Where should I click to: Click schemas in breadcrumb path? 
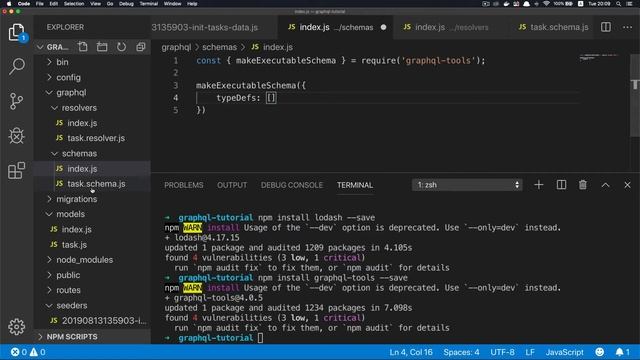point(219,47)
